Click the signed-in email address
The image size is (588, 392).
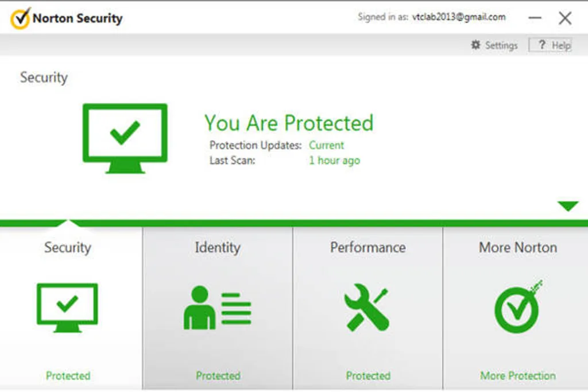459,17
